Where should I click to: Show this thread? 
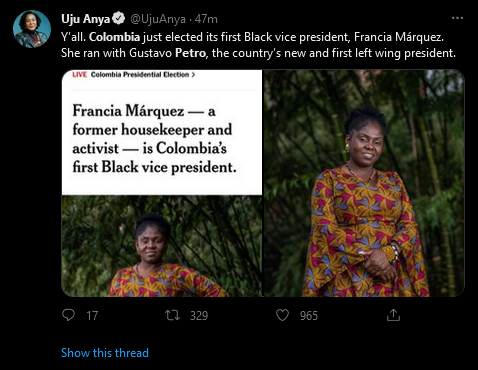[x=105, y=353]
